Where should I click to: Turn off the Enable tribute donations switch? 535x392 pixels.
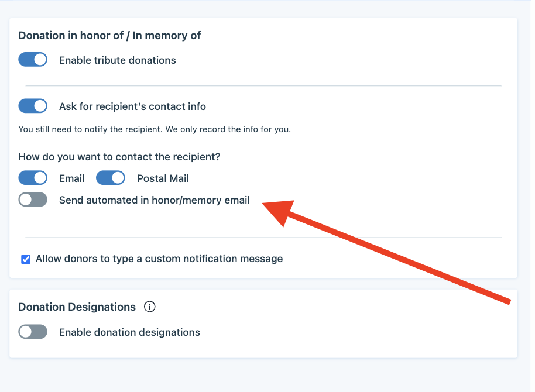point(33,60)
